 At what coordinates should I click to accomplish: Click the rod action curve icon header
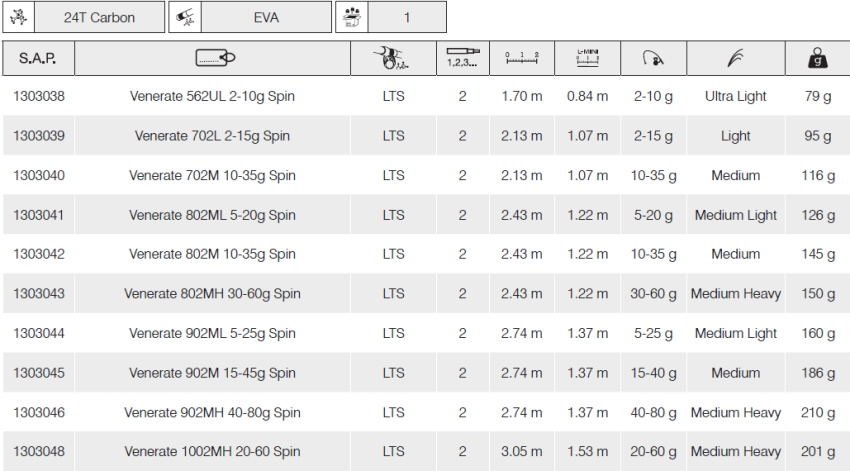pyautogui.click(x=735, y=59)
